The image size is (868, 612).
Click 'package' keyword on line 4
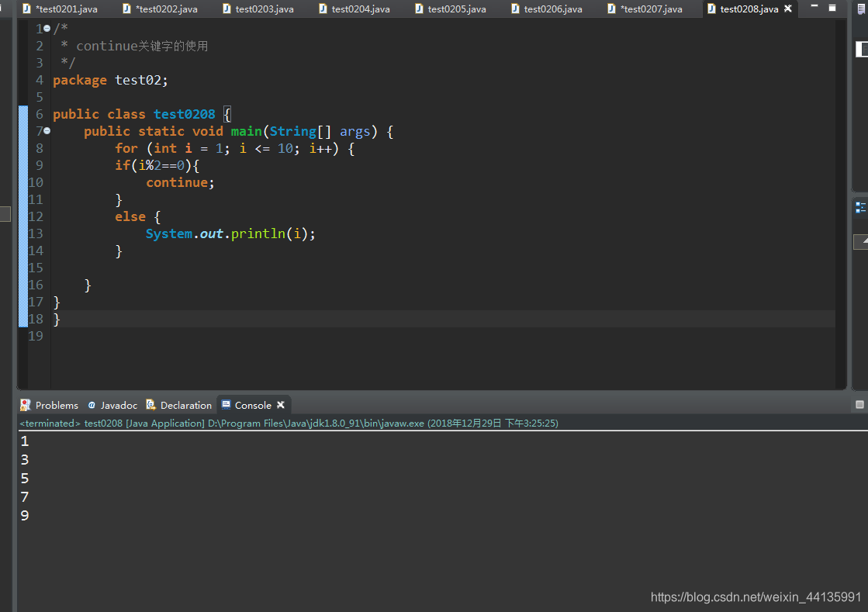(x=80, y=81)
